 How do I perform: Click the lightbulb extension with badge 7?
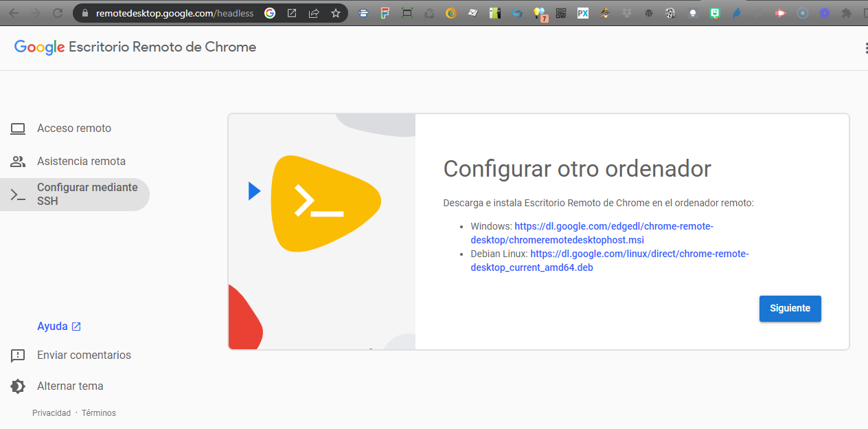click(x=540, y=14)
